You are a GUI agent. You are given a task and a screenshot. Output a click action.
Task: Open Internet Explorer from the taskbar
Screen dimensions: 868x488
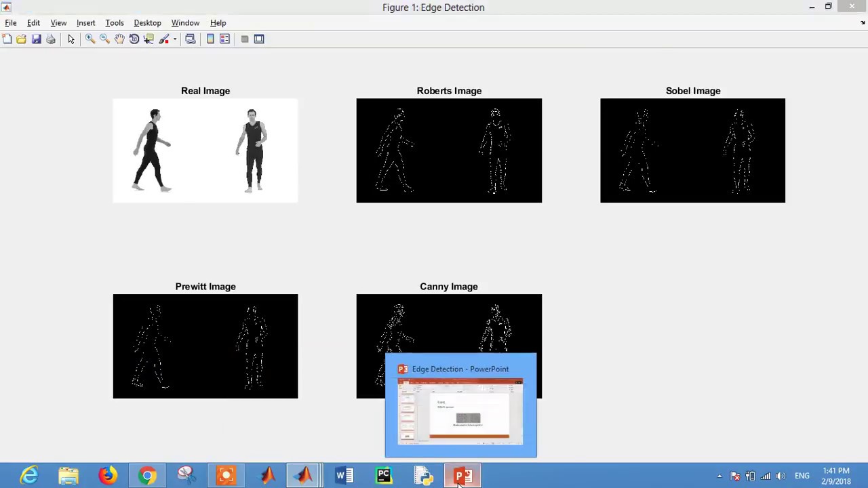[x=29, y=476]
